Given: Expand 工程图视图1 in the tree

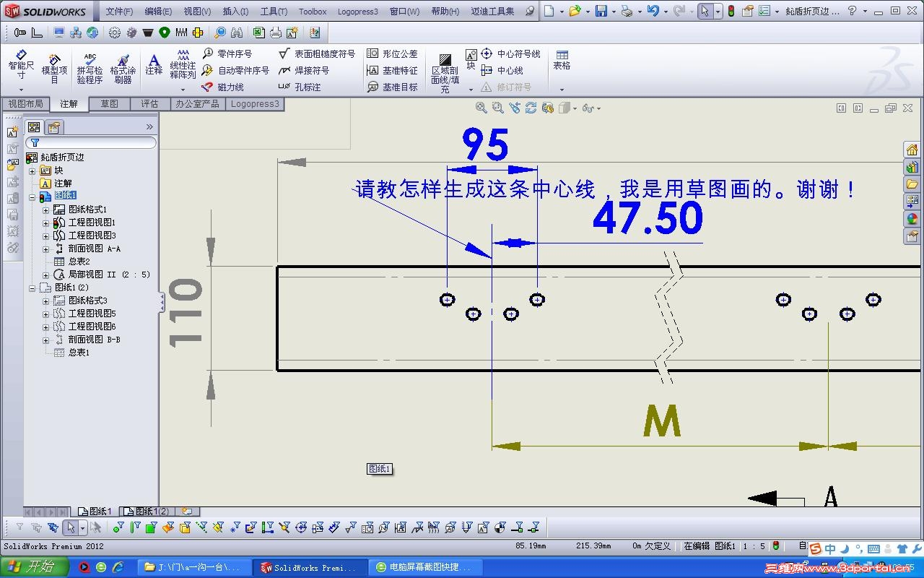Looking at the screenshot, I should [45, 223].
